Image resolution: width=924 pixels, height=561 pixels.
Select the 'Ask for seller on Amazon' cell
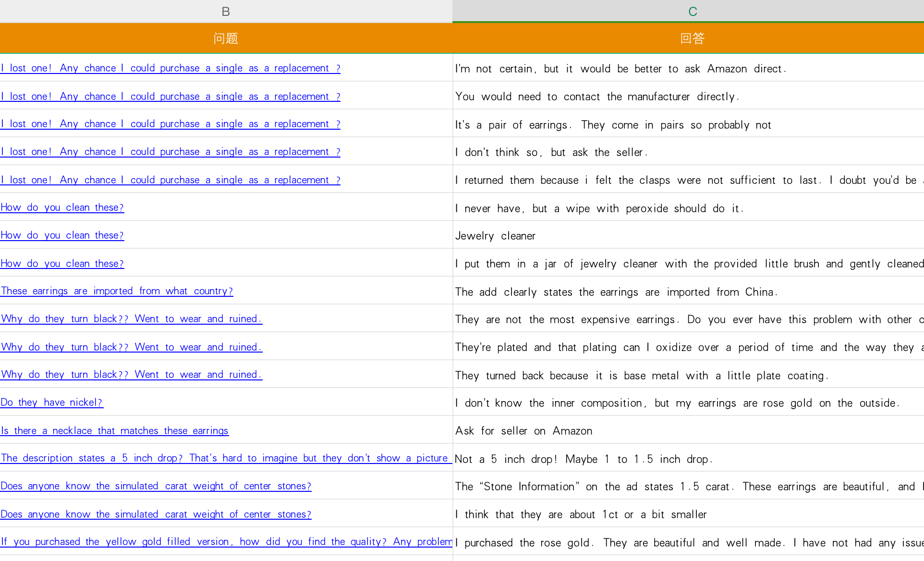point(688,430)
